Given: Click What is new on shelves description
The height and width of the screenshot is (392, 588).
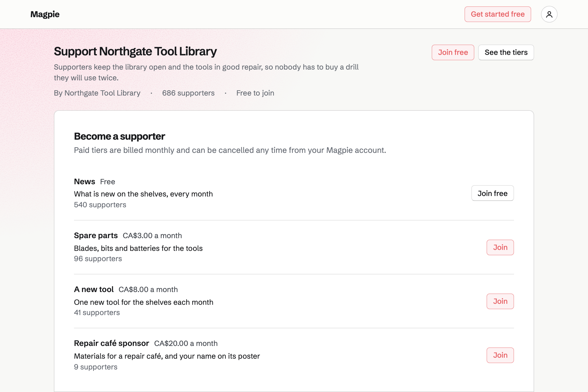Looking at the screenshot, I should (x=143, y=194).
